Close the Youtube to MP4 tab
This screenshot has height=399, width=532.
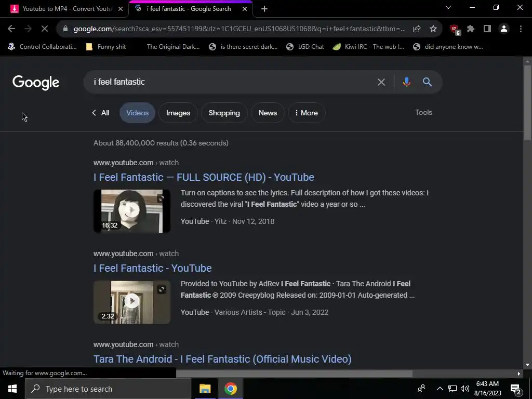tap(121, 9)
